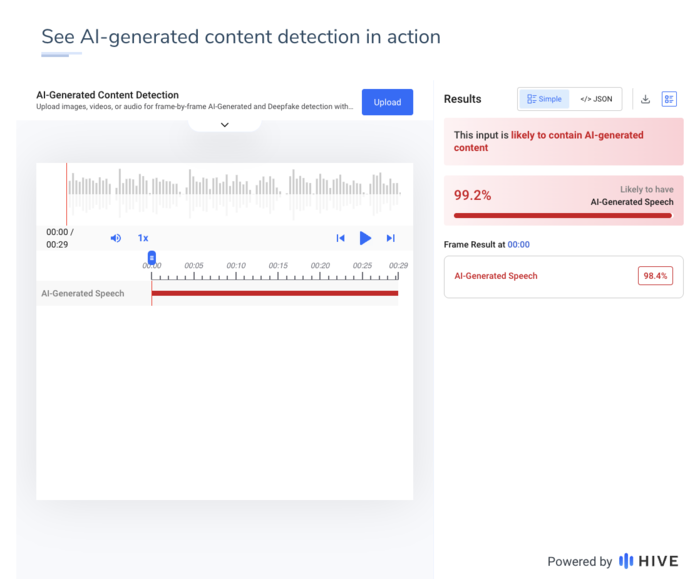Play the audio clip
Viewport: 700px width, 579px height.
point(365,238)
